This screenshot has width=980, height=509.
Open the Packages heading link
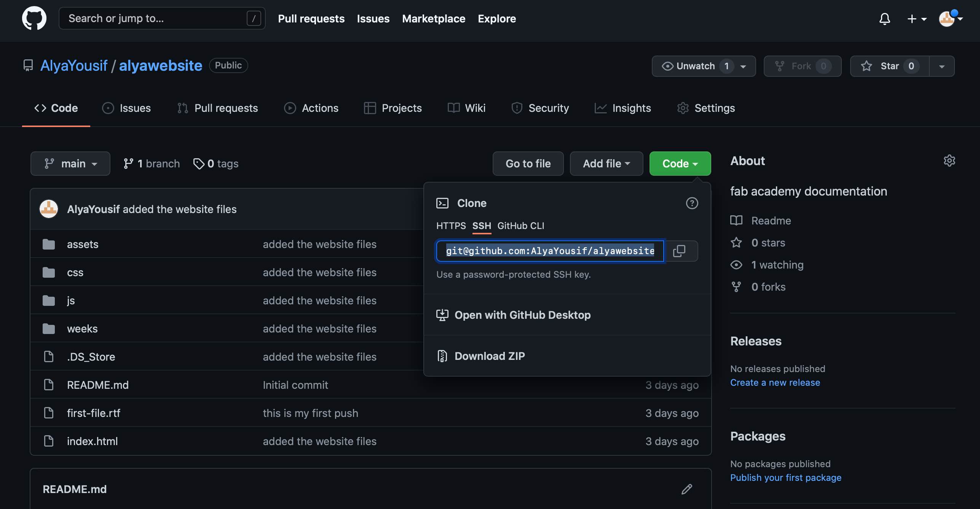(758, 436)
